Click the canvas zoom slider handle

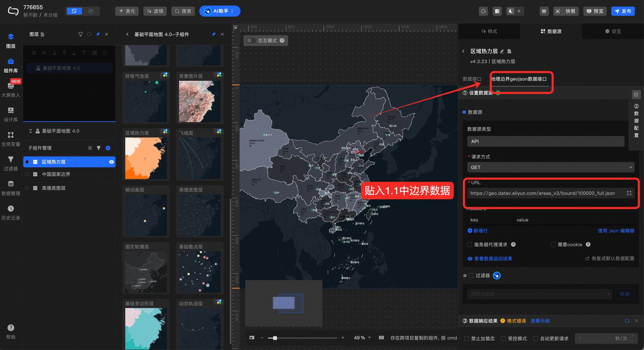(275, 338)
